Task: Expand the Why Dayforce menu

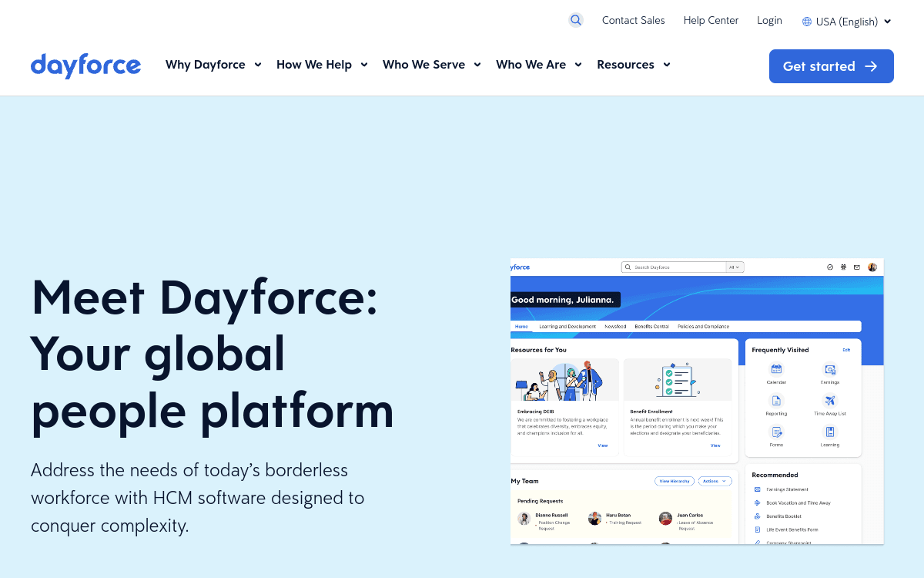Action: pyautogui.click(x=214, y=65)
